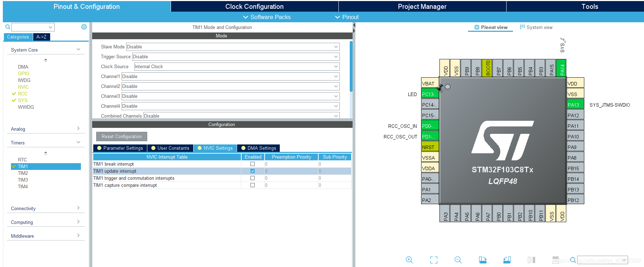The width and height of the screenshot is (644, 267).
Task: Open RCC under System Core
Action: click(x=23, y=94)
